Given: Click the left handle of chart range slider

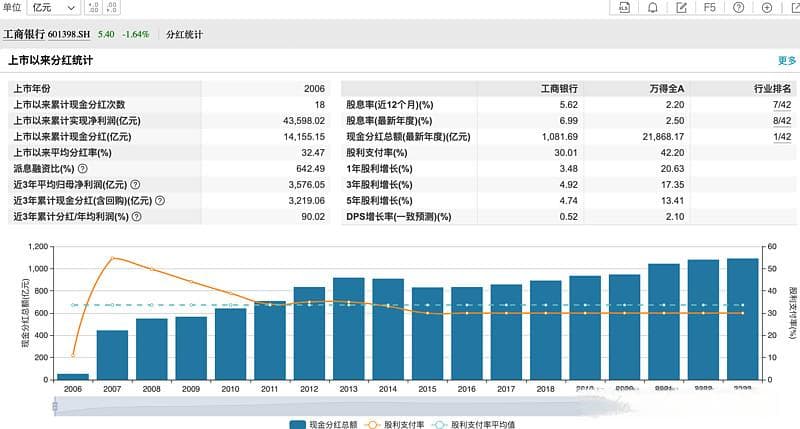Looking at the screenshot, I should [x=55, y=407].
